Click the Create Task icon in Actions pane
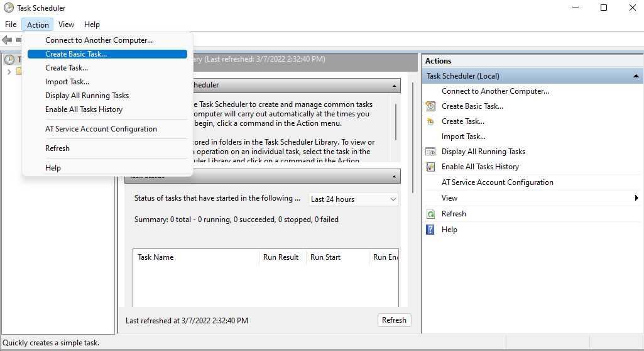This screenshot has height=351, width=644. point(430,121)
